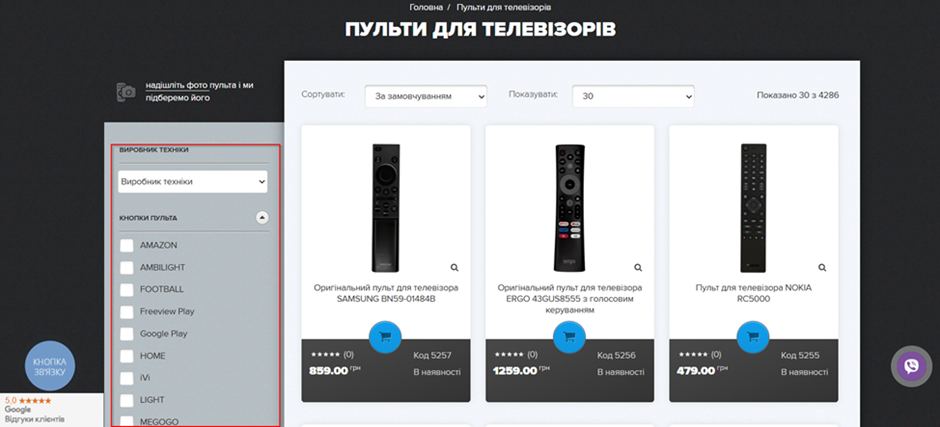This screenshot has height=427, width=940.
Task: Zoom the SAMSUNG remote image with magnifier
Action: 454,267
